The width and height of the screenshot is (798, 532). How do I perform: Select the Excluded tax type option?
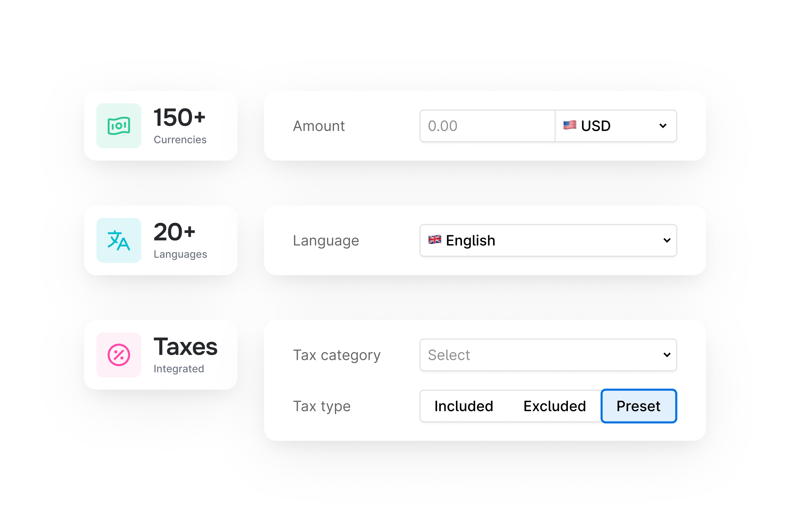point(554,406)
